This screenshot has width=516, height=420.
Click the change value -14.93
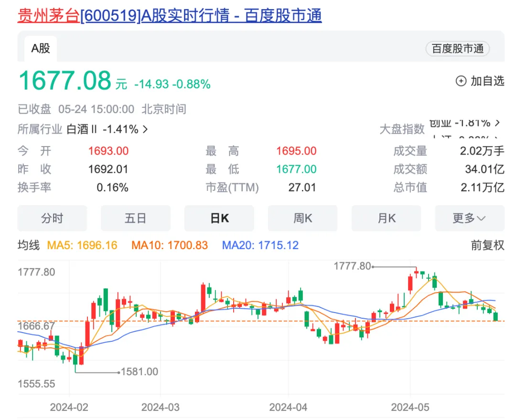(x=151, y=84)
